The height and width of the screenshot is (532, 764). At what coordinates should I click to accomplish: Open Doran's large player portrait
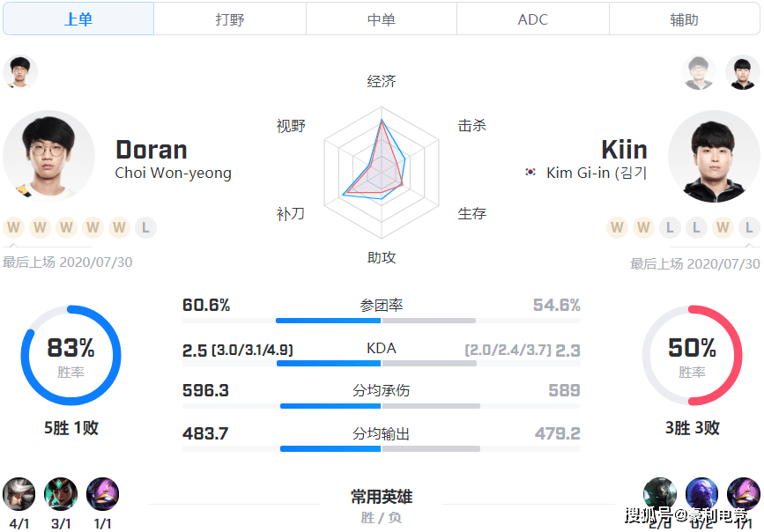[x=48, y=156]
